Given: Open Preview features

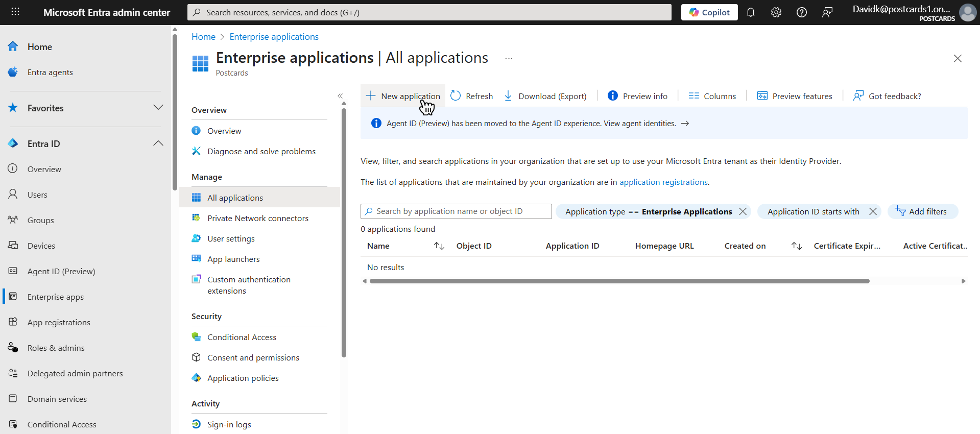Looking at the screenshot, I should coord(795,96).
